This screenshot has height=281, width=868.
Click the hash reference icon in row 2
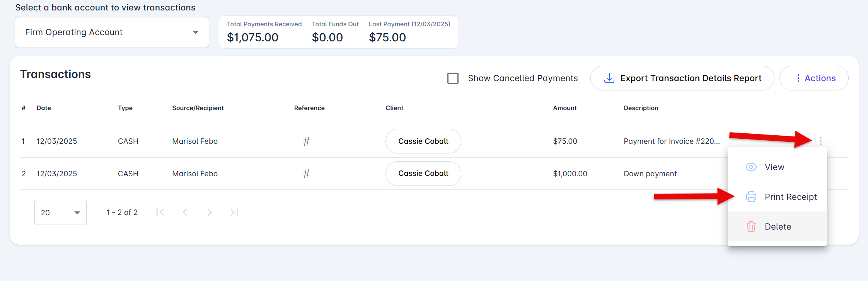click(x=306, y=174)
